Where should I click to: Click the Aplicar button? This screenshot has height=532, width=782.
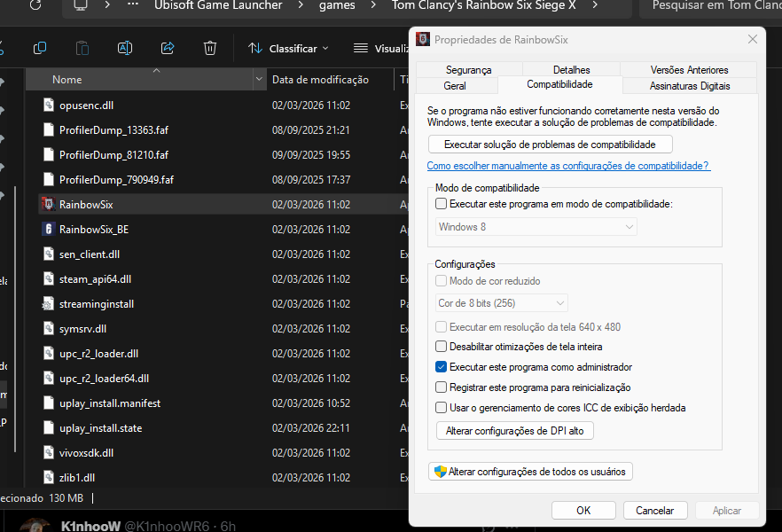tap(727, 511)
